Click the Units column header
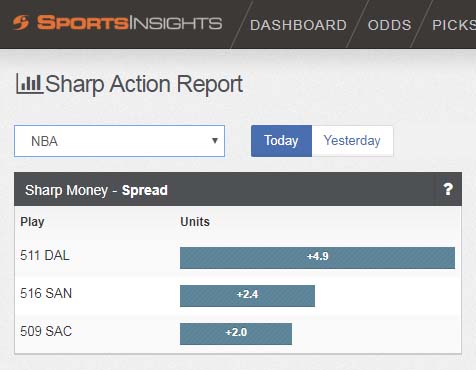 (x=195, y=222)
